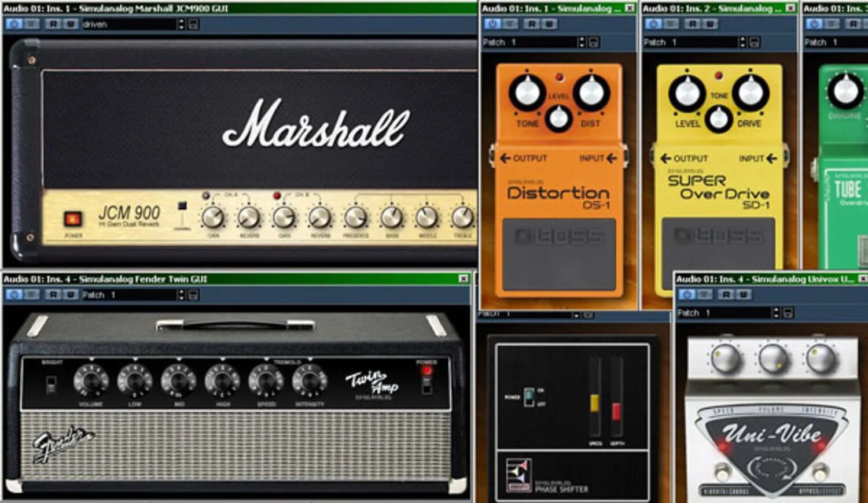
Task: Open the Patch 1 preset field in Uni-Vibe window
Action: (x=724, y=313)
